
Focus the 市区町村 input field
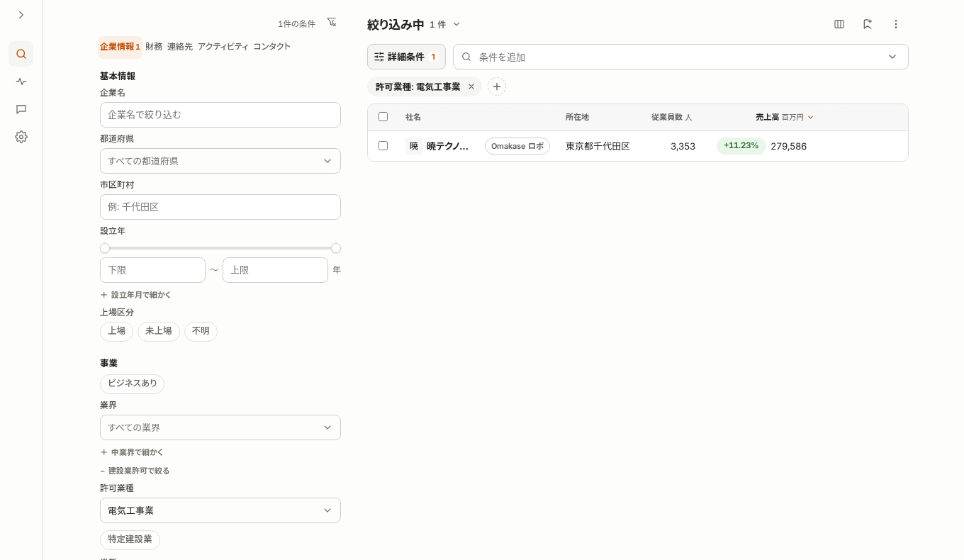click(220, 207)
